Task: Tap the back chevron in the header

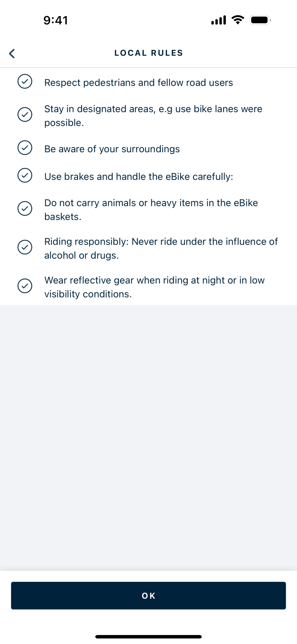Action: [x=12, y=53]
